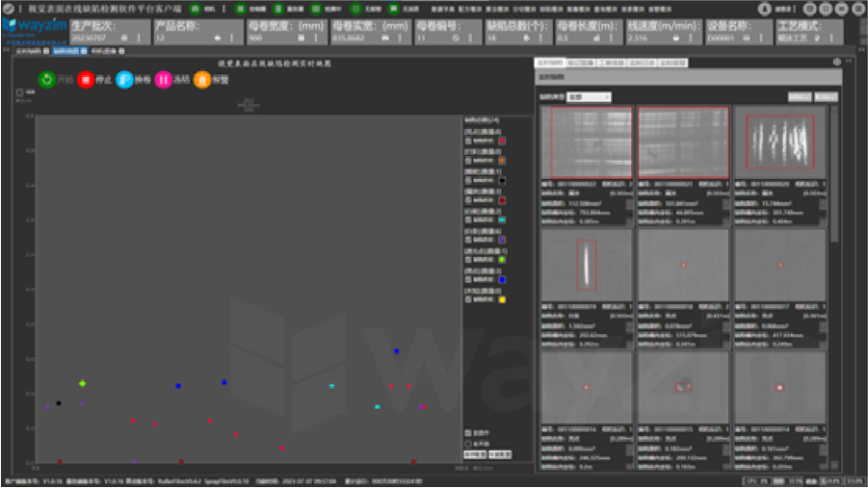The width and height of the screenshot is (868, 488).
Task: Click the blue color swatch in legend
Action: click(x=502, y=279)
